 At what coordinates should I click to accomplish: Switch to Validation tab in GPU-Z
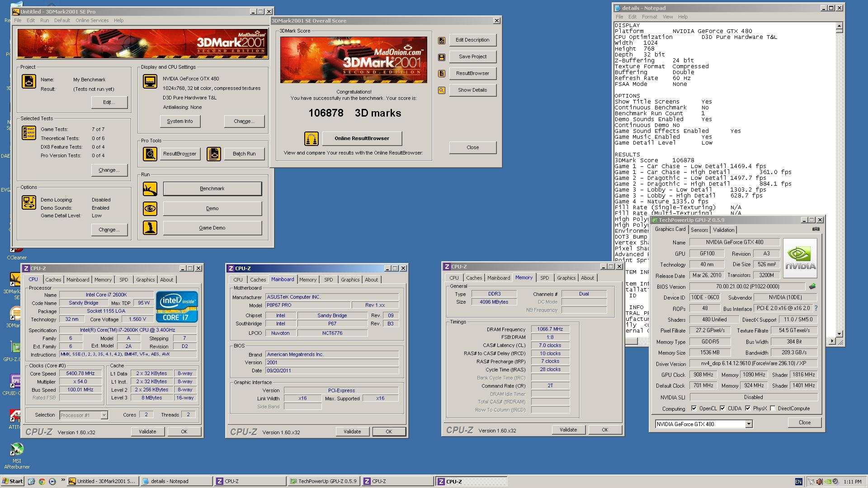click(x=724, y=230)
